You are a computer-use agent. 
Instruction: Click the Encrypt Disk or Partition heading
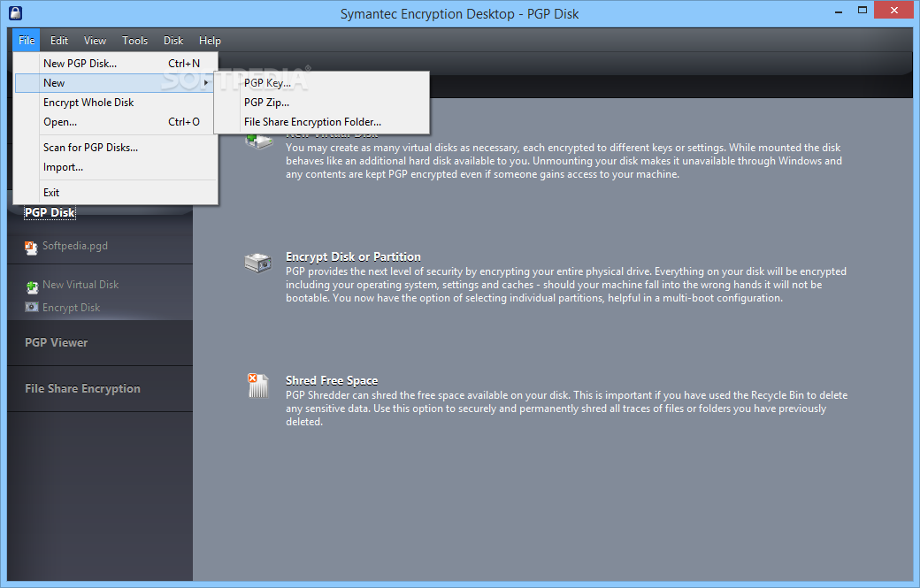click(353, 256)
